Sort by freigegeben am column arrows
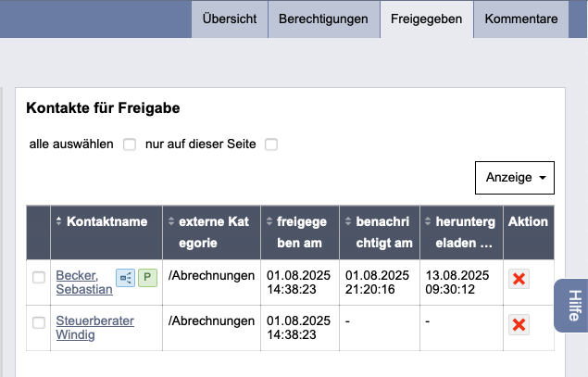The image size is (588, 377). click(269, 221)
